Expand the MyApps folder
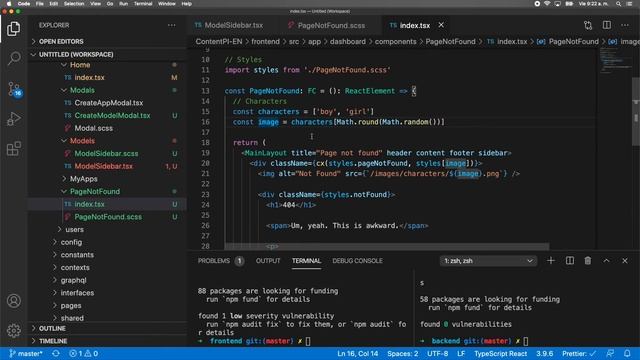 coord(84,179)
